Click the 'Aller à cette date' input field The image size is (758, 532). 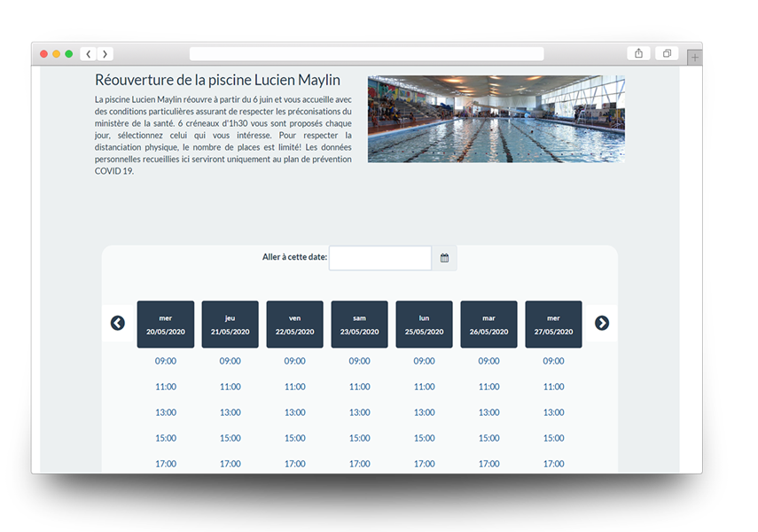(380, 258)
